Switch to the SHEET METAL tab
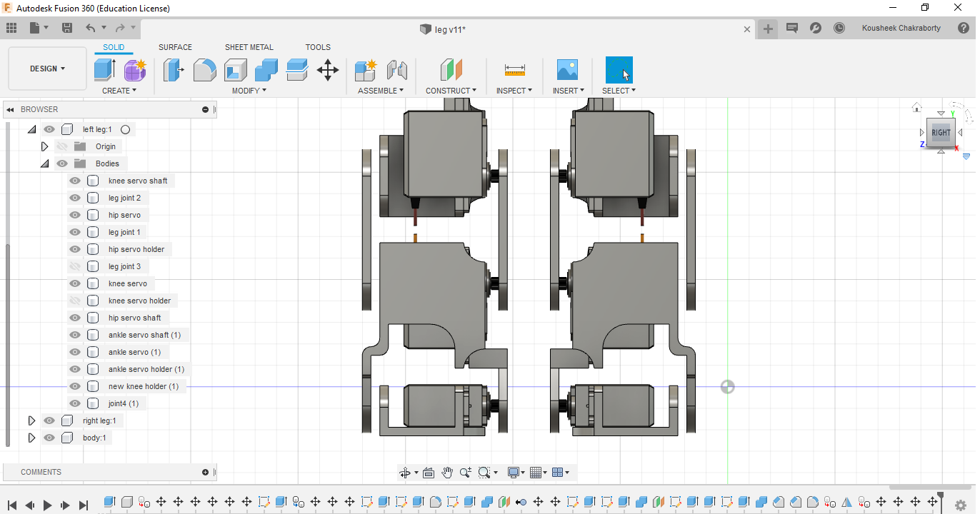This screenshot has height=514, width=980. (x=249, y=47)
